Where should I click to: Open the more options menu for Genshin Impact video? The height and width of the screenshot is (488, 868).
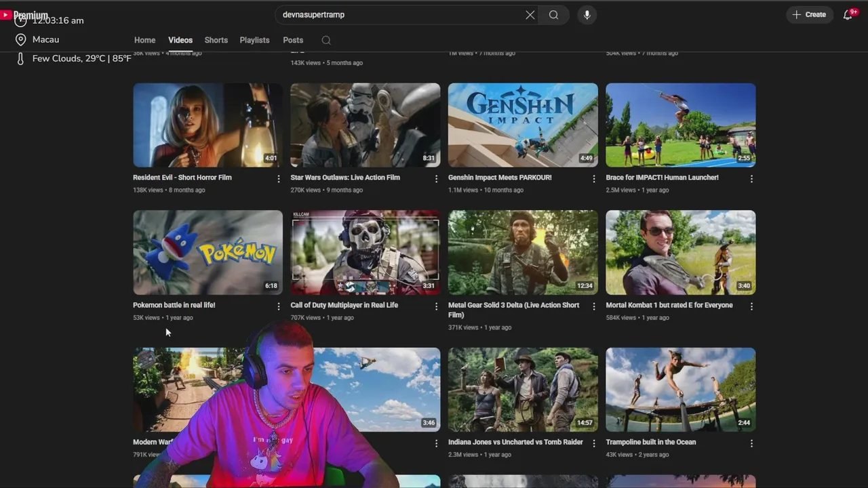click(x=594, y=179)
